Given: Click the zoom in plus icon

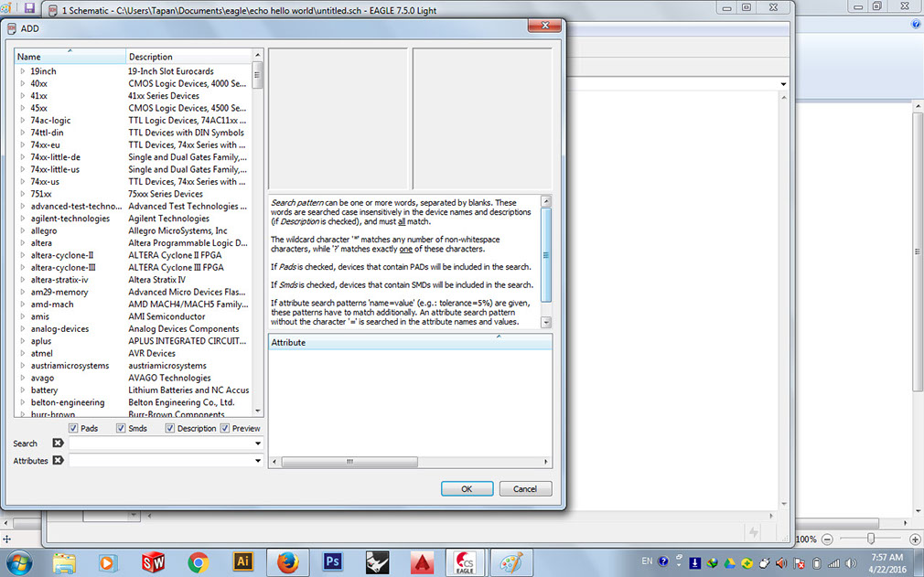Looking at the screenshot, I should coord(915,539).
